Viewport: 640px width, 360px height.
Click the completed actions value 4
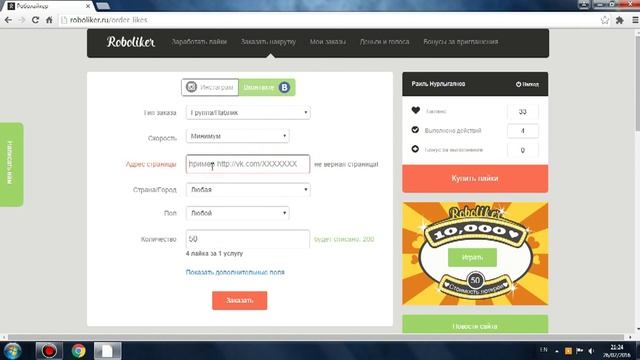click(522, 131)
